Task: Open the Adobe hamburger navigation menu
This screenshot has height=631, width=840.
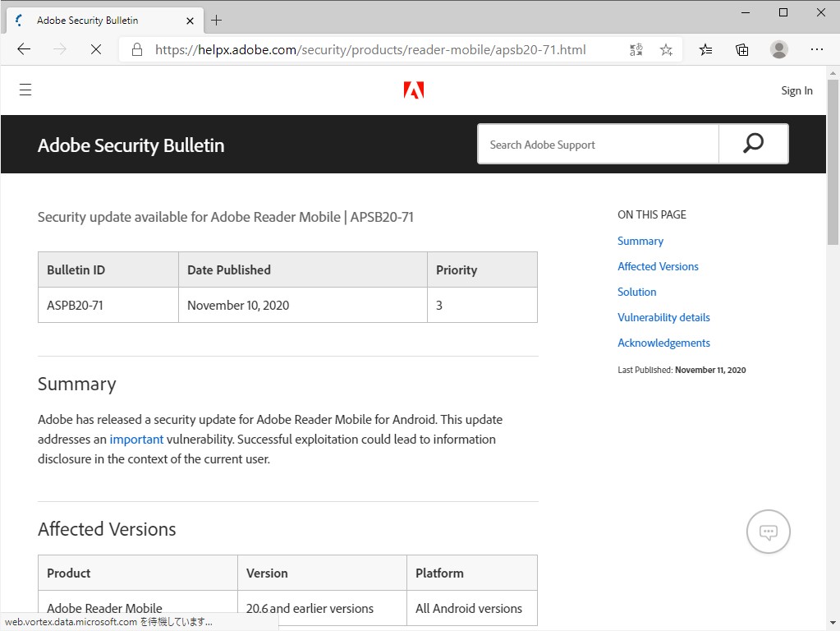Action: 25,90
